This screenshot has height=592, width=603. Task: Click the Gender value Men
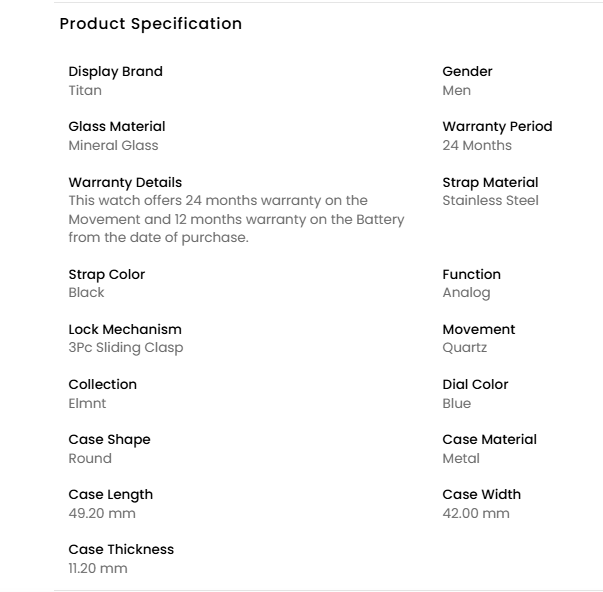click(x=456, y=91)
